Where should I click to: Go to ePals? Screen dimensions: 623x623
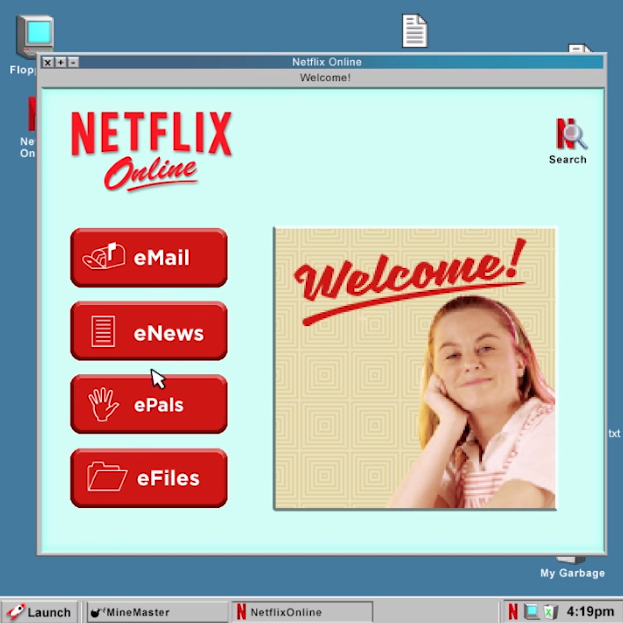pyautogui.click(x=149, y=404)
